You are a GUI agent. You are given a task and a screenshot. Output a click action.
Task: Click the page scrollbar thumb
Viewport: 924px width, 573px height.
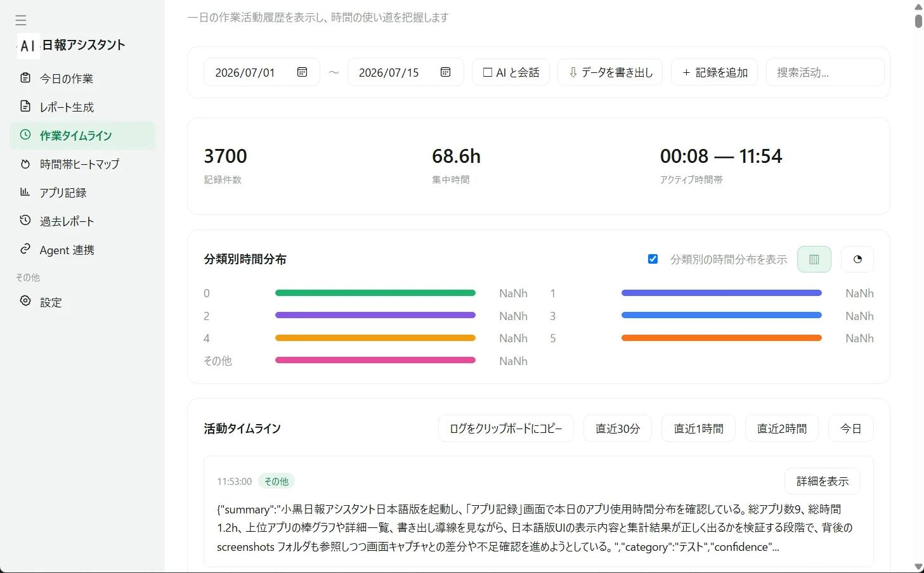(x=918, y=20)
